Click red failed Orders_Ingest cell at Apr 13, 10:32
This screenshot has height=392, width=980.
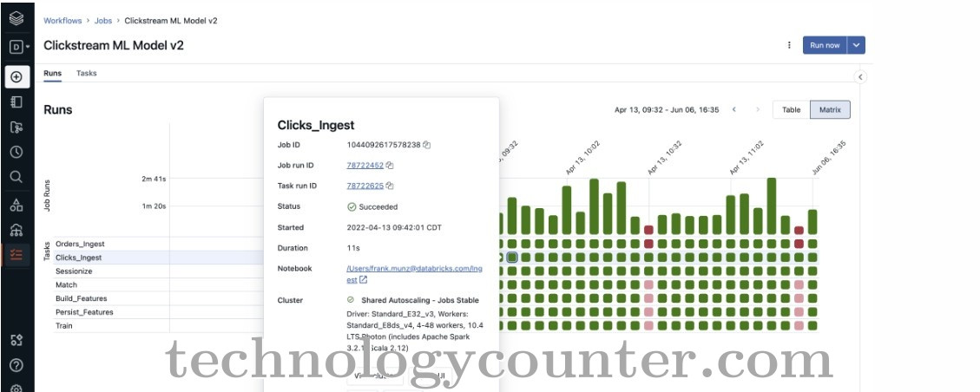click(648, 244)
